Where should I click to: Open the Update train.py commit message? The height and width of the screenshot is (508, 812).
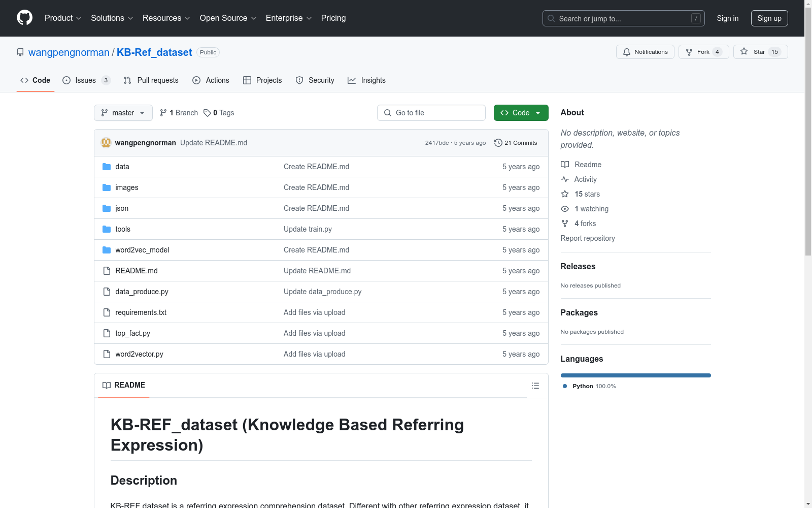[x=308, y=229]
